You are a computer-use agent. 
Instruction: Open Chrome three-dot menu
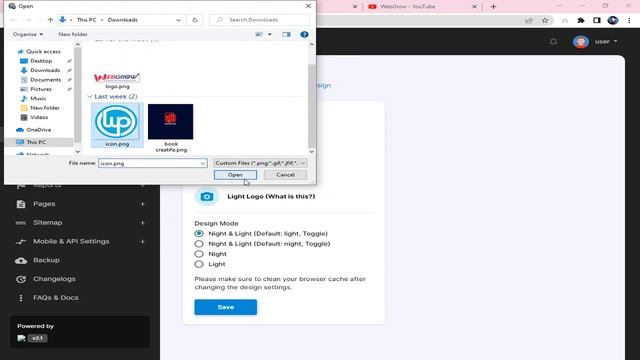coord(629,20)
